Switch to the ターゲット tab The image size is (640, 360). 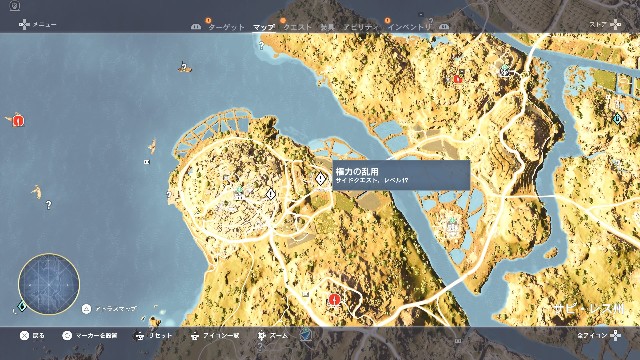coord(226,27)
